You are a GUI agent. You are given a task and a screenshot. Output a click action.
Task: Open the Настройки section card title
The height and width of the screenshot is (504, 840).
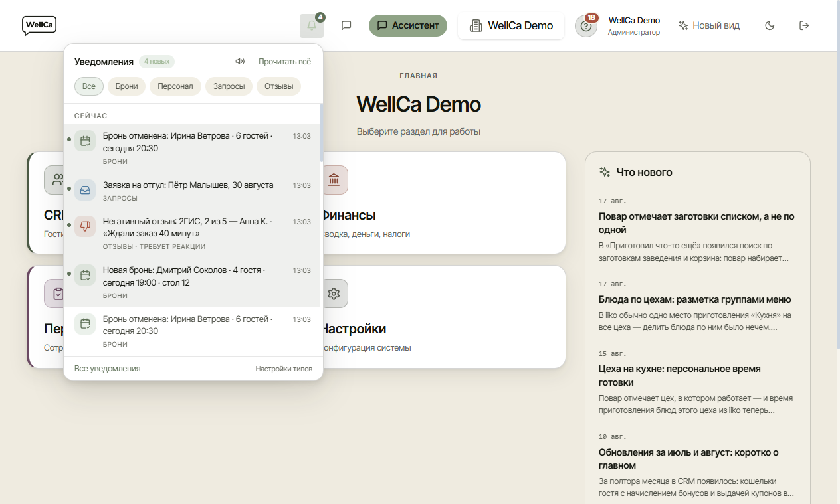353,329
